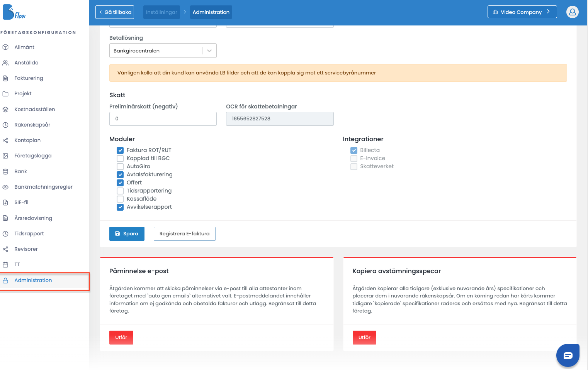Click the Bankmatchningsregler eye icon
Image resolution: width=588 pixels, height=370 pixels.
5,187
